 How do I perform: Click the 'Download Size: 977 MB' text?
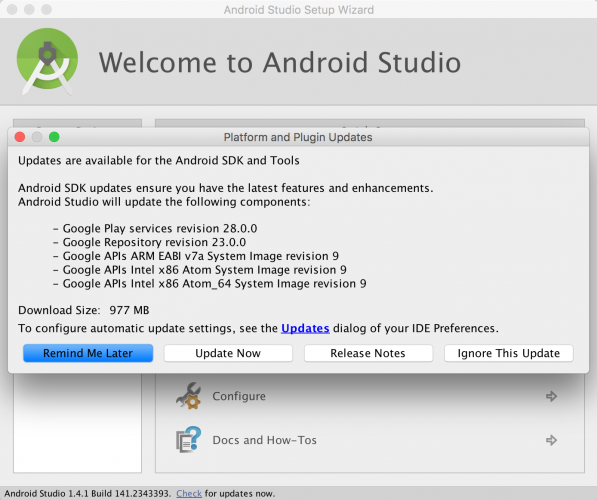coord(84,310)
